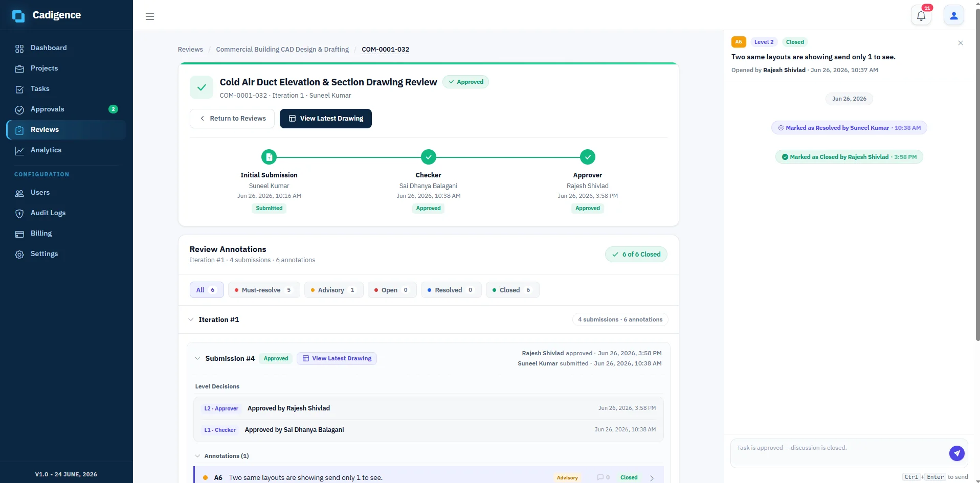
Task: Open the notifications bell
Action: click(x=921, y=15)
